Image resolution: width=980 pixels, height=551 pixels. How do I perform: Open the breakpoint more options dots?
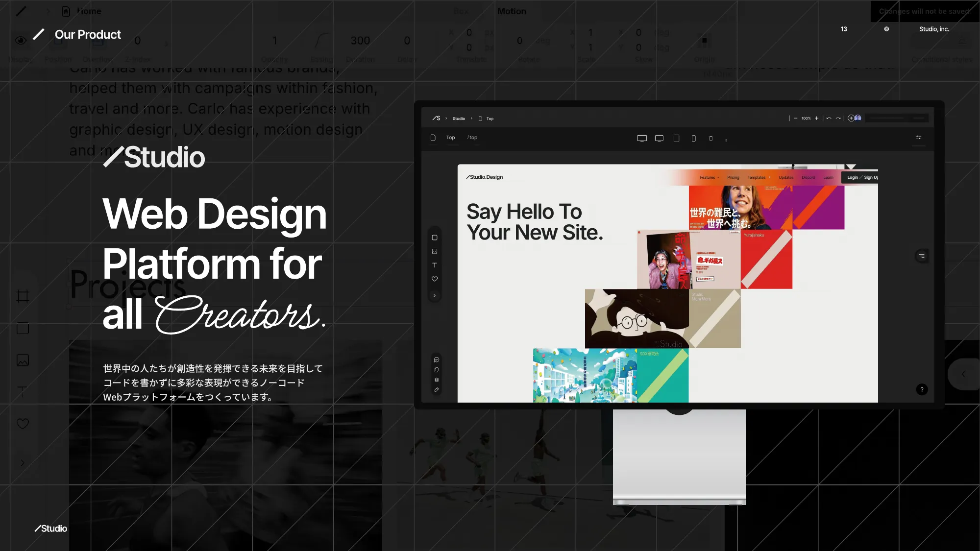726,140
